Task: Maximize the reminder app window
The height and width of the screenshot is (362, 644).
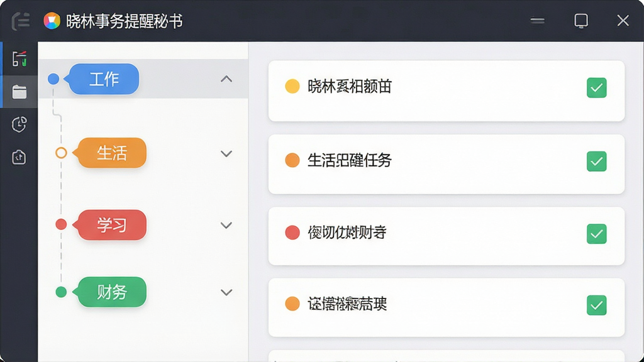Action: pyautogui.click(x=581, y=21)
